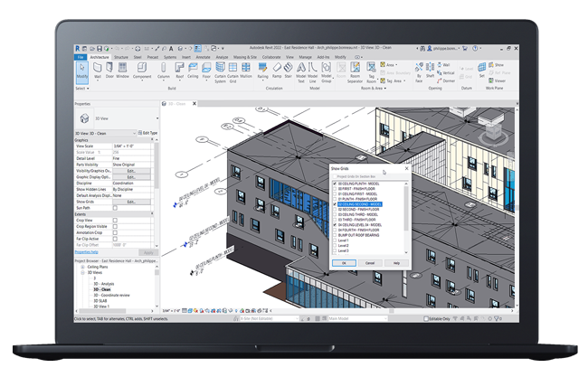Screen dimensions: 588x377
Task: Open the Room & Area panel dropdown
Action: click(x=374, y=89)
